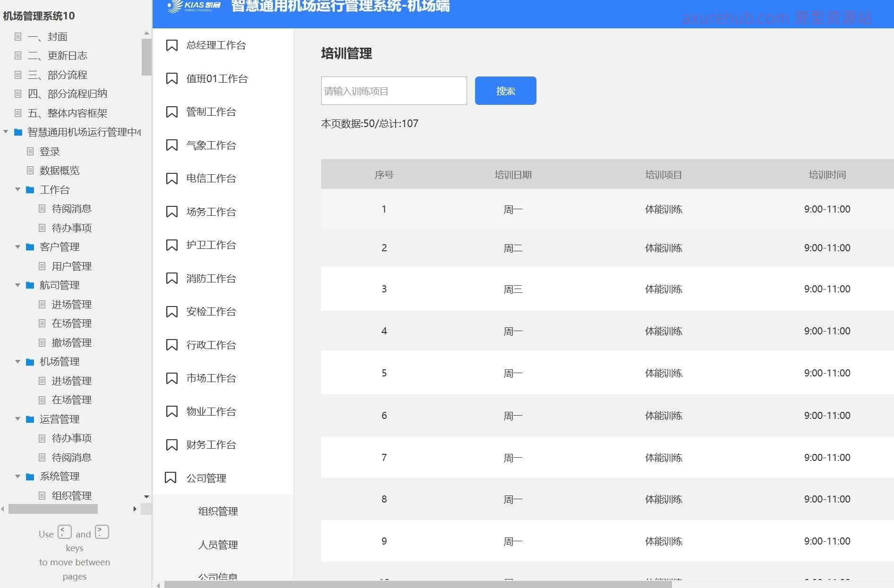This screenshot has height=588, width=894.
Task: Click the folder icon next to 系统管理
Action: pyautogui.click(x=30, y=476)
